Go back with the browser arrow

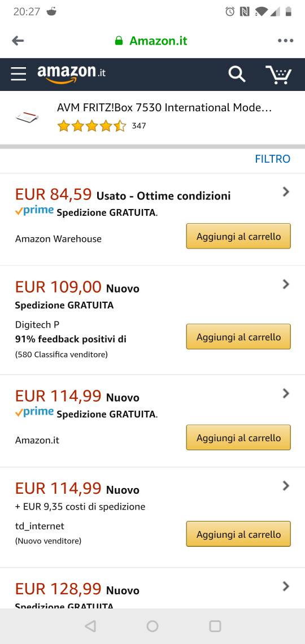pos(18,40)
